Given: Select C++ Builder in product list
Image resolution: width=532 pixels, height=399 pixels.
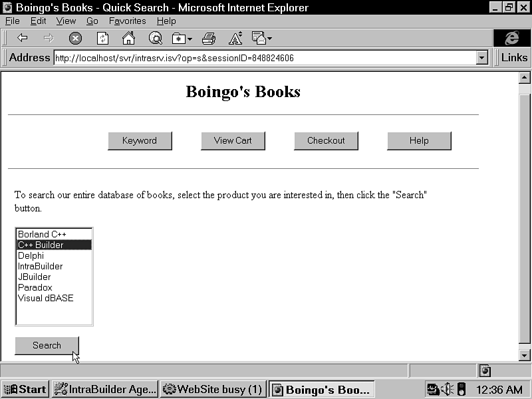Looking at the screenshot, I should point(55,245).
